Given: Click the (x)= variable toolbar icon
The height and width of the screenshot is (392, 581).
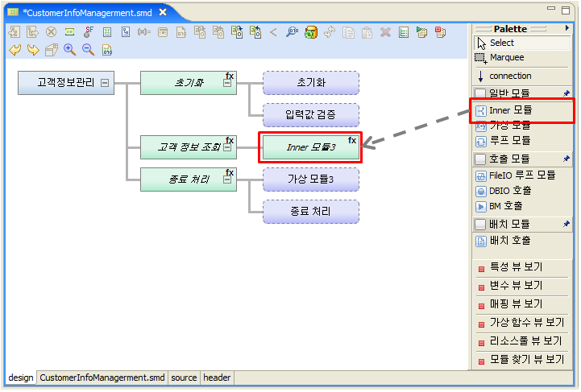Looking at the screenshot, I should [144, 32].
